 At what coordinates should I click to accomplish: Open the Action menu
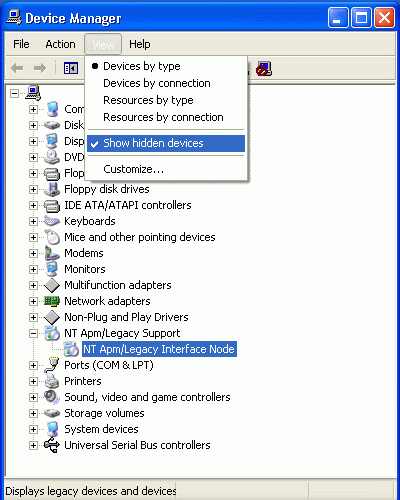click(60, 44)
